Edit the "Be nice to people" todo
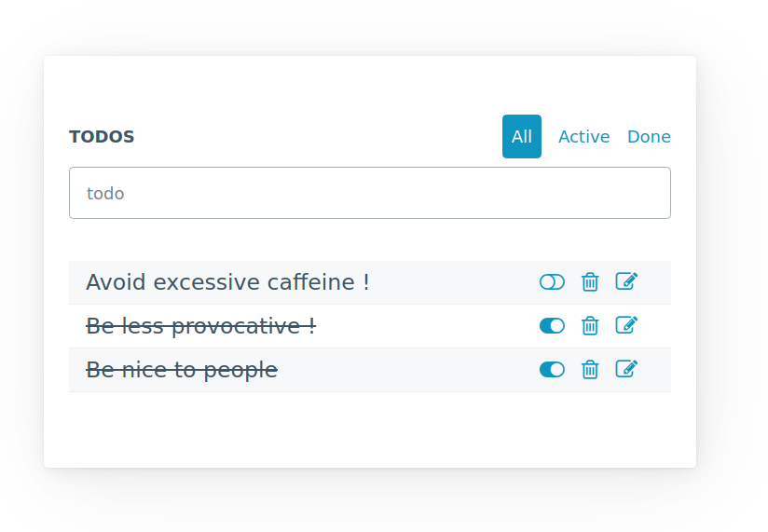The image size is (768, 532). (x=626, y=369)
